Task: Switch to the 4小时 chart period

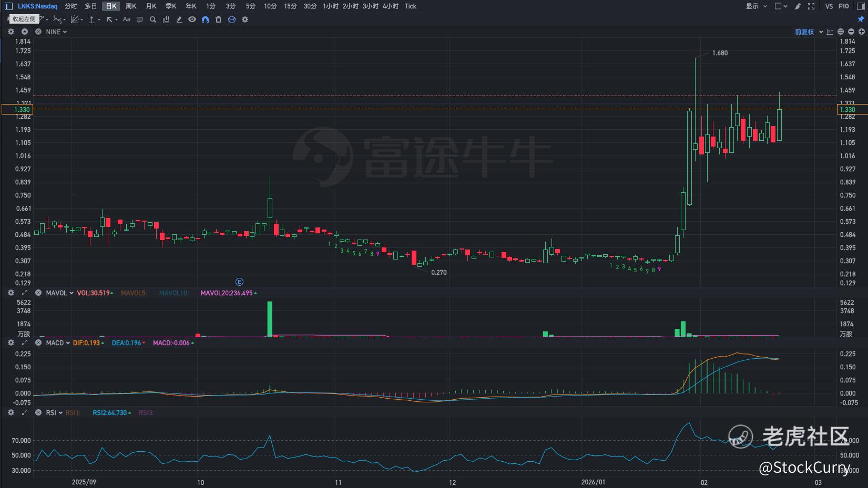Action: (x=391, y=6)
